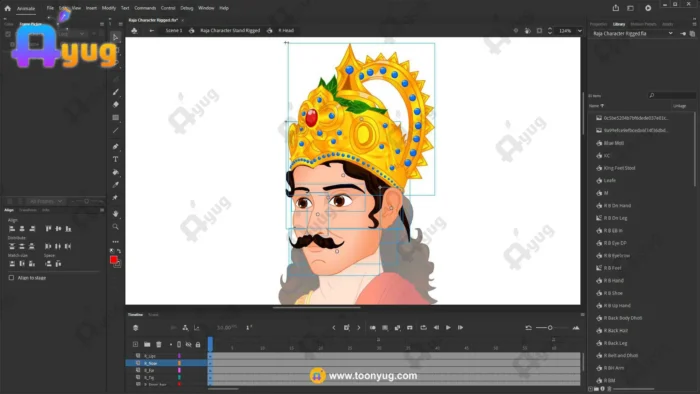Click the Linkage column header
700x394 pixels.
pos(679,106)
